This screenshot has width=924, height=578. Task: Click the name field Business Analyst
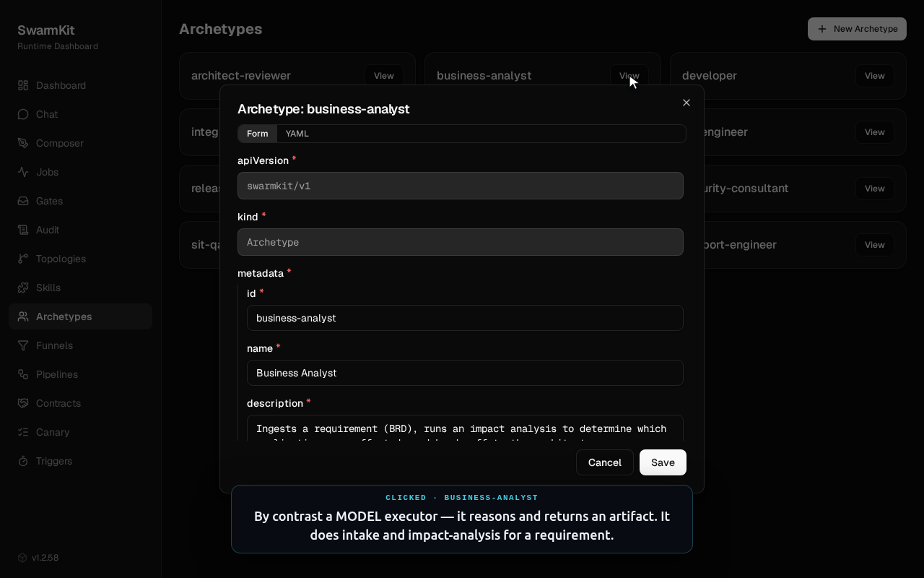[465, 373]
